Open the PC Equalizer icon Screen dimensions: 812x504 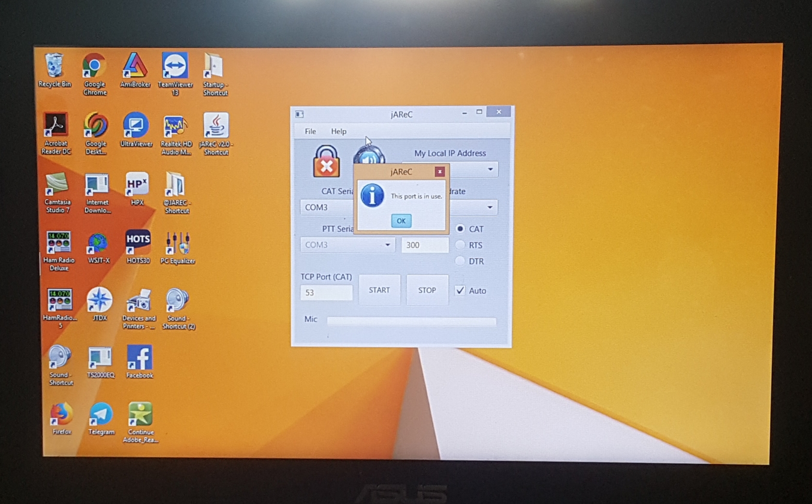pyautogui.click(x=178, y=245)
